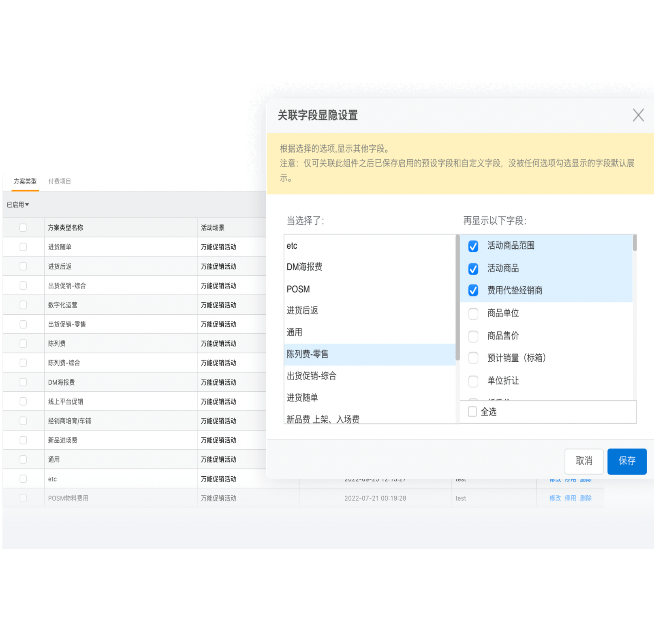
Task: Check the 新品进场费 row checkbox
Action: tap(23, 440)
